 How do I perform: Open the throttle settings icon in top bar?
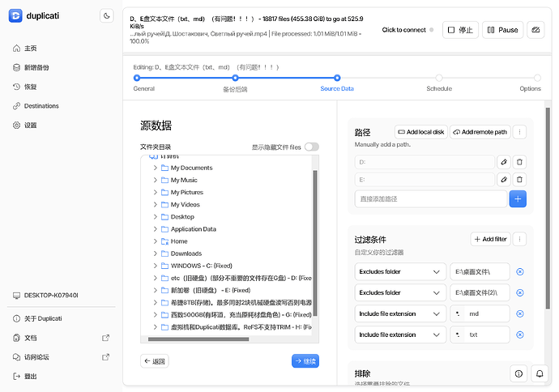(x=536, y=30)
